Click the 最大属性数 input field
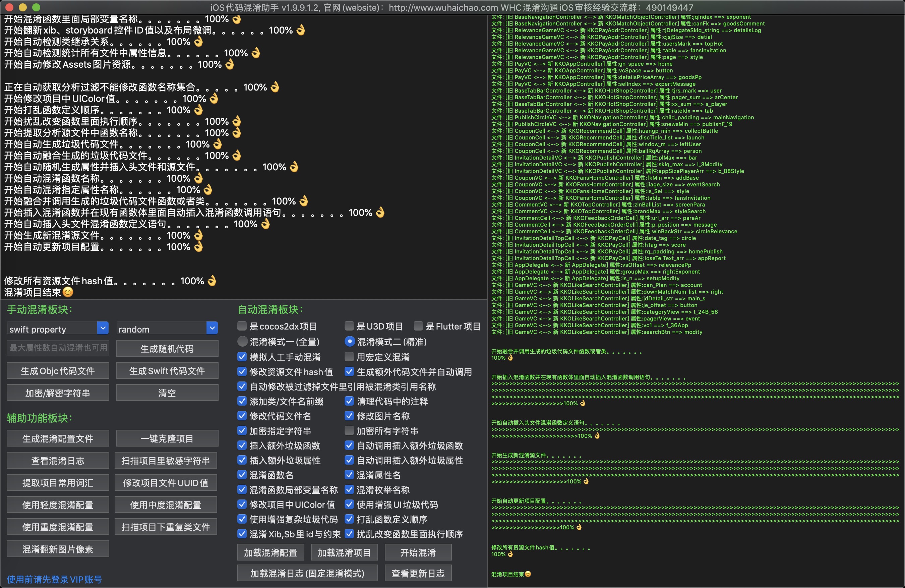 58,348
